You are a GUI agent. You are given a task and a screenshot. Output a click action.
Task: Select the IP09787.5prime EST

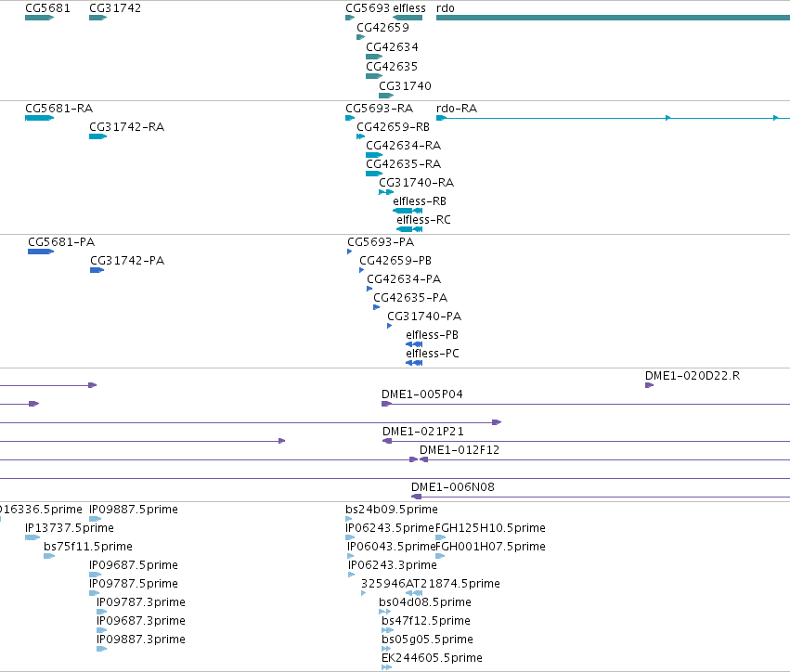[x=94, y=593]
